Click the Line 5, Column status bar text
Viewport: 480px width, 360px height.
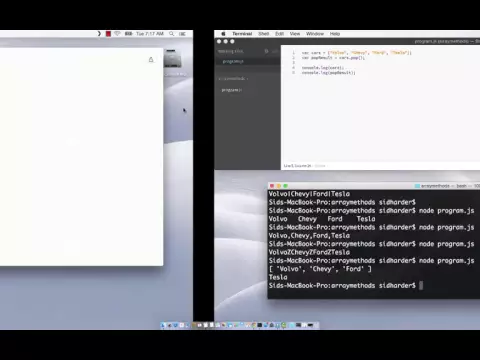click(x=297, y=166)
